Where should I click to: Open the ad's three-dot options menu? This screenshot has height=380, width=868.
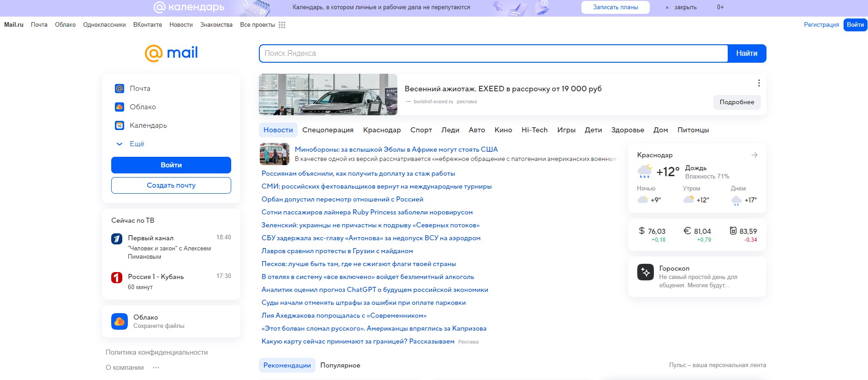coord(759,83)
